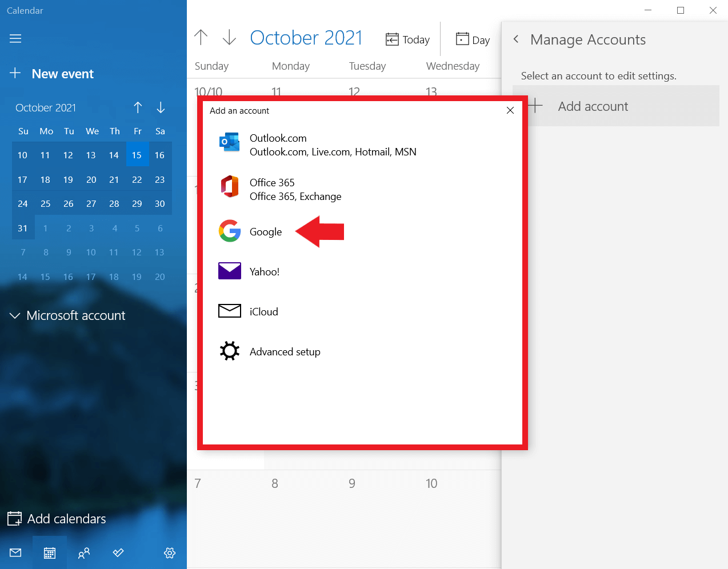Open Advanced setup option

362,351
